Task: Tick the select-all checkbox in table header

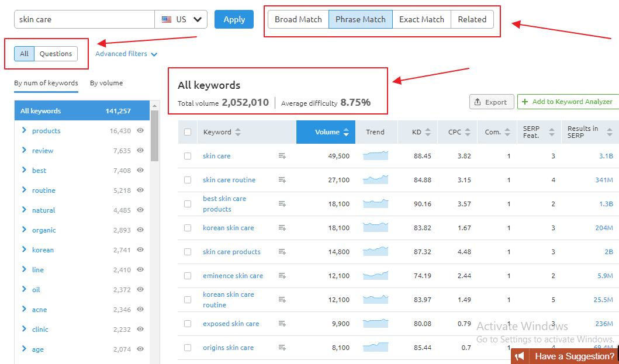Action: click(188, 132)
